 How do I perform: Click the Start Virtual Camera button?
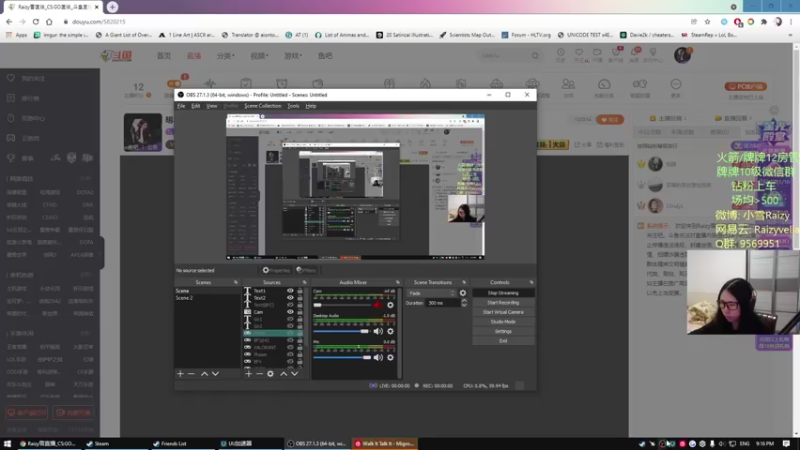[x=503, y=312]
